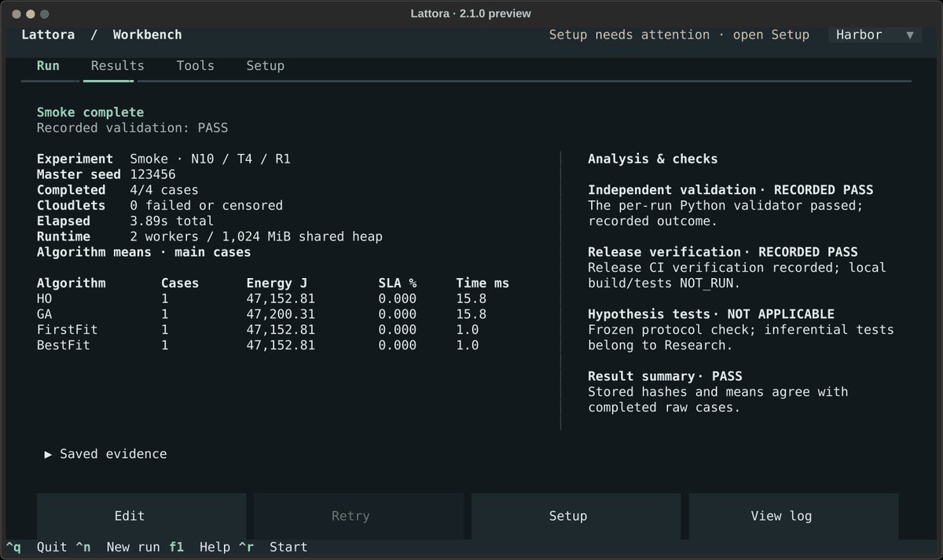Click the Analysis & checks heading
Viewport: 943px width, 560px height.
[x=653, y=159]
